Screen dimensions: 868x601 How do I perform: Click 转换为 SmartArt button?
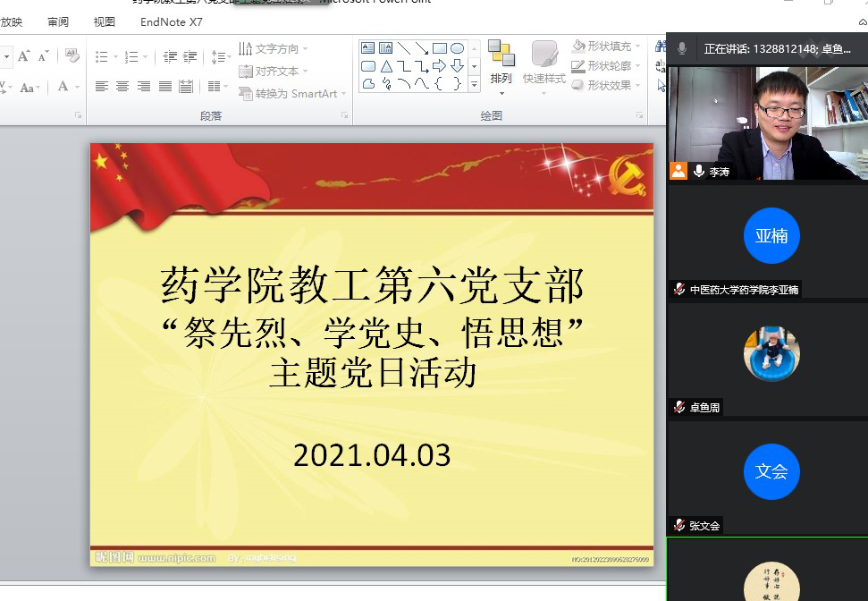(292, 93)
